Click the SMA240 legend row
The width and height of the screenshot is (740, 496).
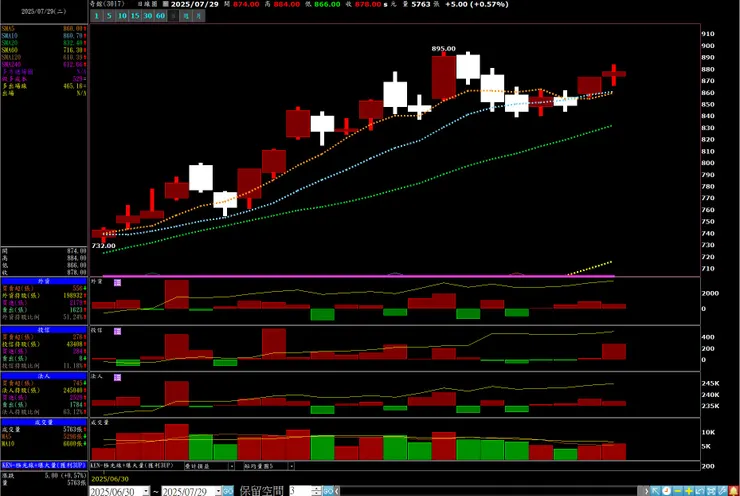(x=44, y=64)
